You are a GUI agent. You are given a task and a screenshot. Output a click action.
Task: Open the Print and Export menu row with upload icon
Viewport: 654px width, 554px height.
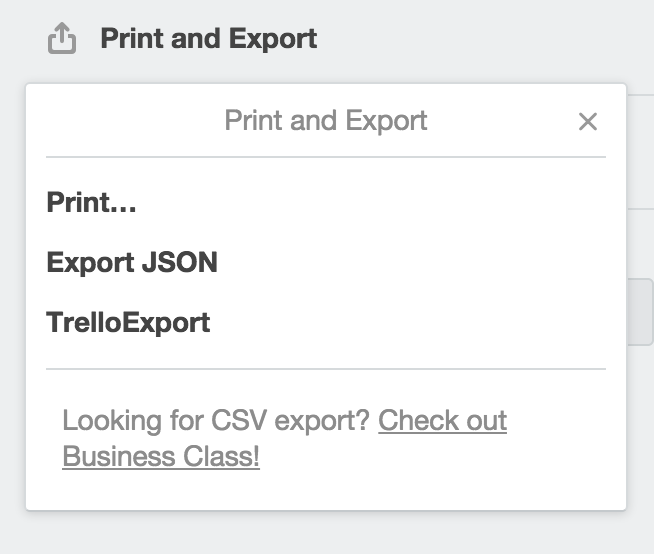182,38
